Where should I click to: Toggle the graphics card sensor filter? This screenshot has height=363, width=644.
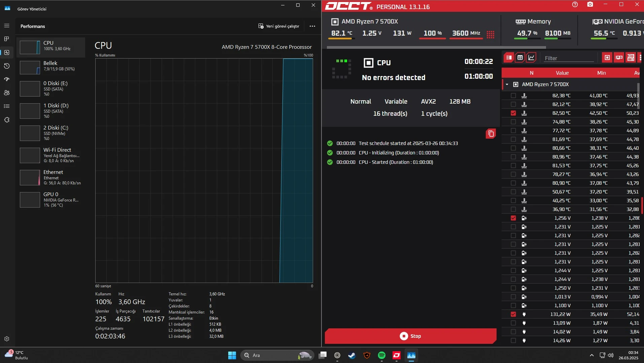click(x=619, y=58)
